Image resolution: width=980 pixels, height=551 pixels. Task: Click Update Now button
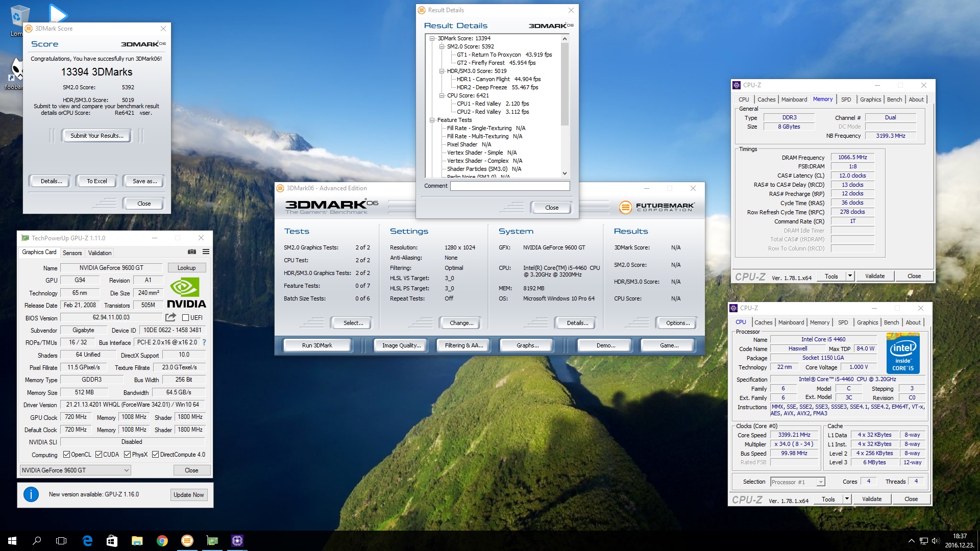pyautogui.click(x=188, y=495)
